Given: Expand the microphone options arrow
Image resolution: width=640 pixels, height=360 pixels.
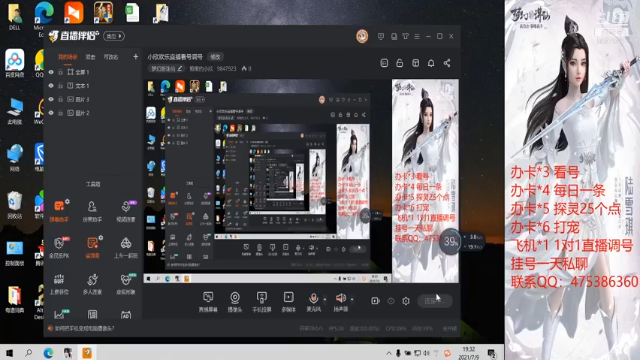Looking at the screenshot, I should pyautogui.click(x=325, y=299).
